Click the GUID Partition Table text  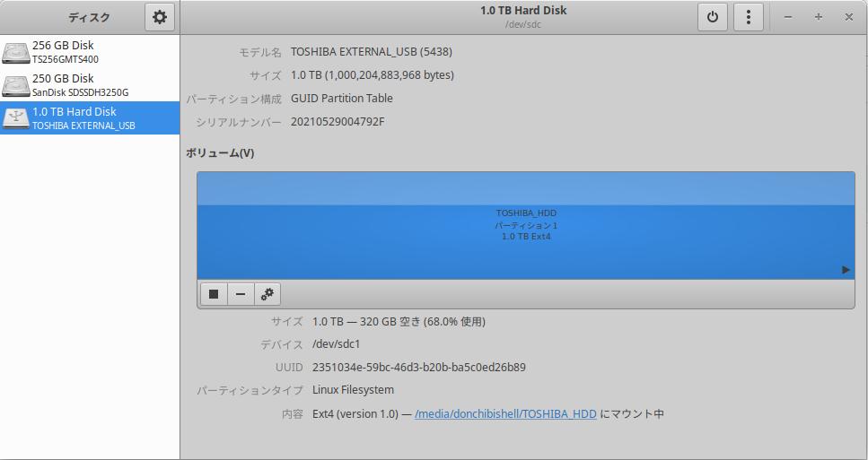342,98
